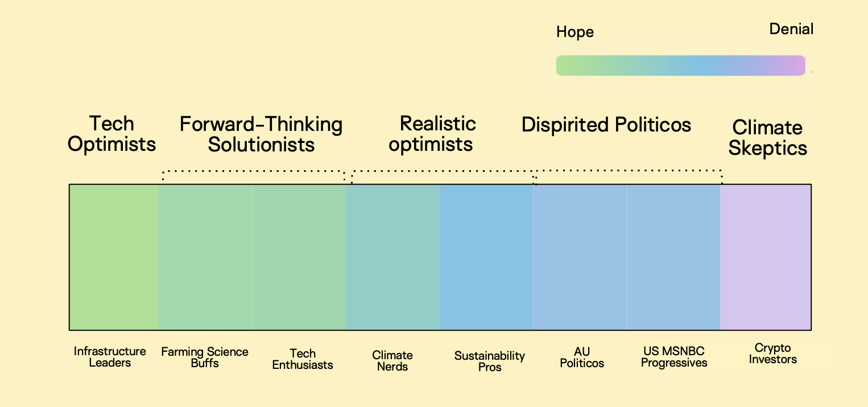
Task: Click the Climate Nerds label
Action: pyautogui.click(x=392, y=361)
